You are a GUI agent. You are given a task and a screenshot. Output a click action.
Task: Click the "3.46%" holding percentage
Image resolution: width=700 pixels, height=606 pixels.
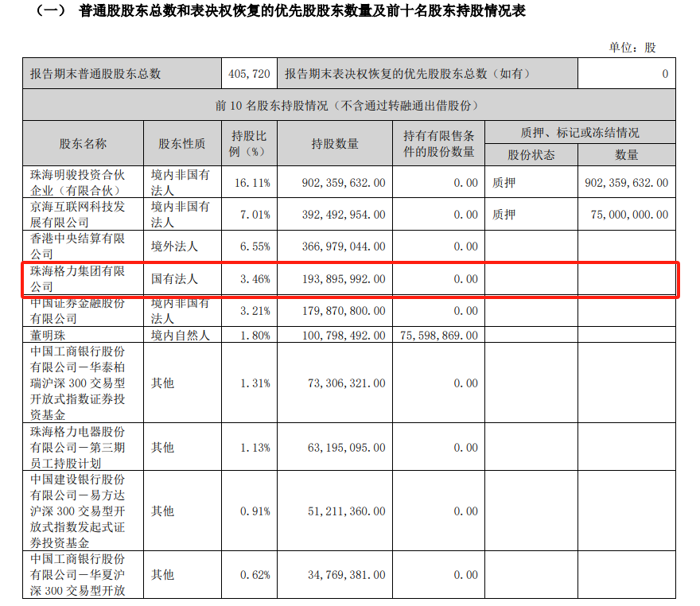coord(255,279)
